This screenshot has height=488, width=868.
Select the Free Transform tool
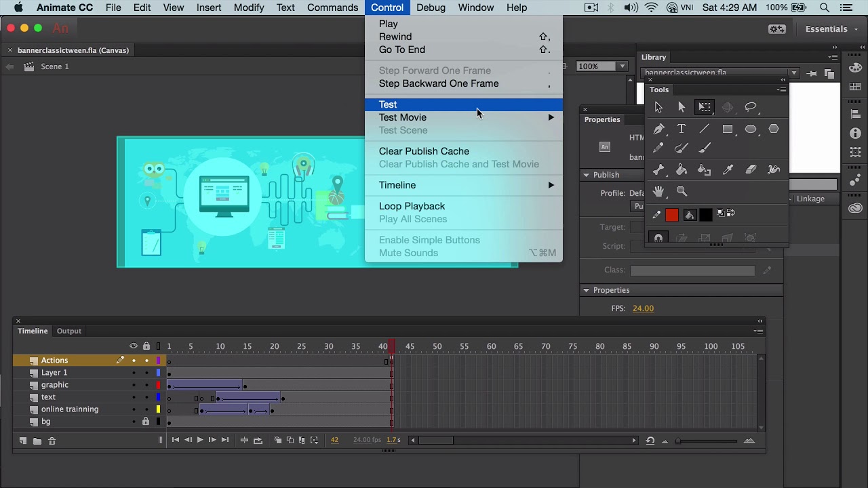pyautogui.click(x=705, y=107)
